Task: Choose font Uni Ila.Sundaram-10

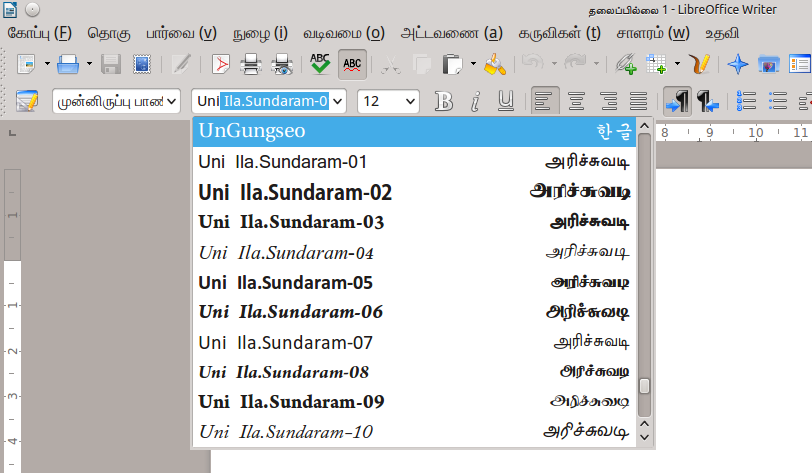Action: click(x=414, y=432)
